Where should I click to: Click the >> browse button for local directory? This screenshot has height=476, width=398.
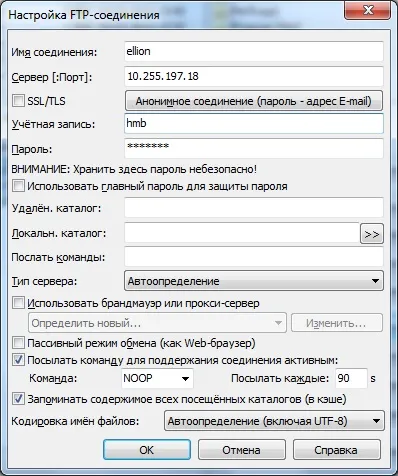[x=372, y=234]
